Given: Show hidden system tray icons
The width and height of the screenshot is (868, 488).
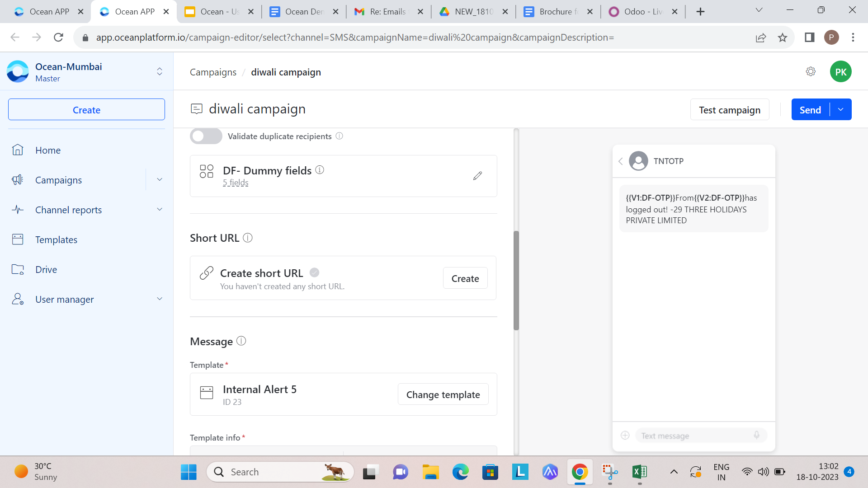Looking at the screenshot, I should pos(674,472).
